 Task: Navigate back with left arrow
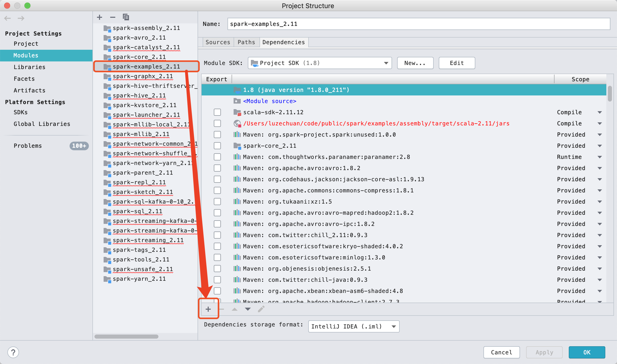click(8, 18)
